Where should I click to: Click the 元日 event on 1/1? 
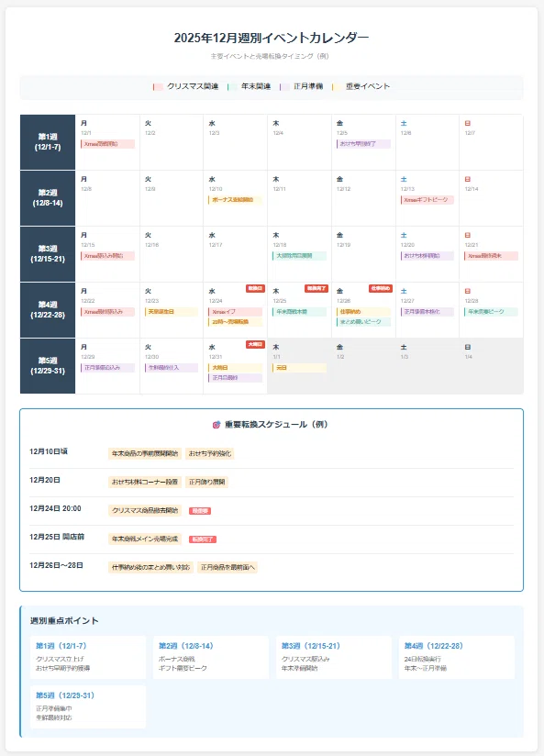[x=299, y=367]
